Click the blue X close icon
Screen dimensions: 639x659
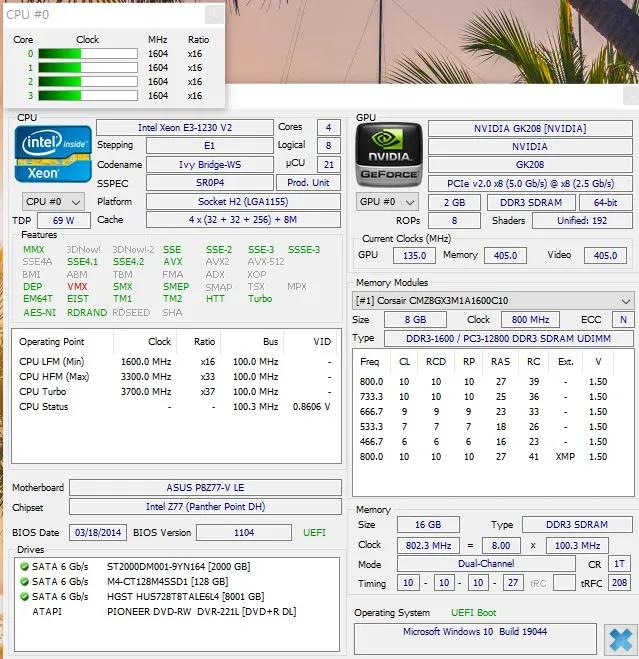click(x=620, y=641)
